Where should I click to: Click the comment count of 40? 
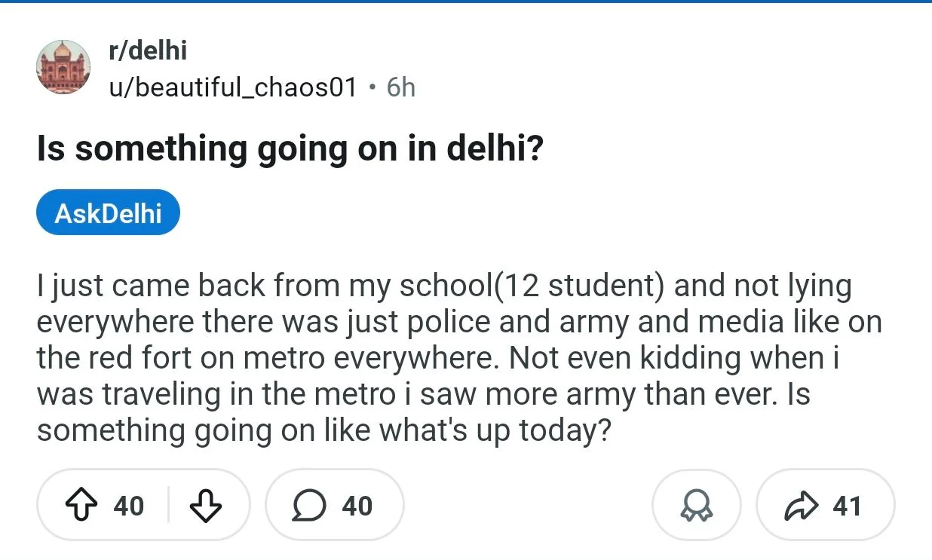[x=357, y=506]
